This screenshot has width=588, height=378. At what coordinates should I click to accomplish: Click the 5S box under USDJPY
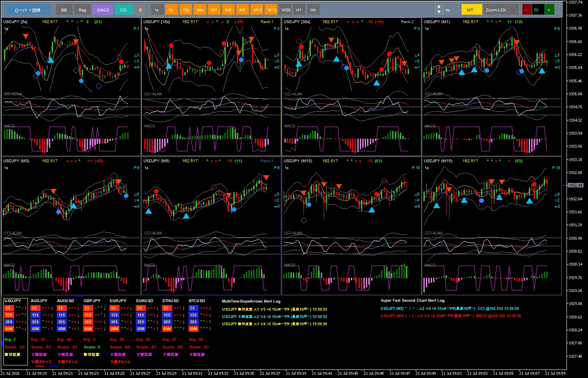[x=9, y=308]
